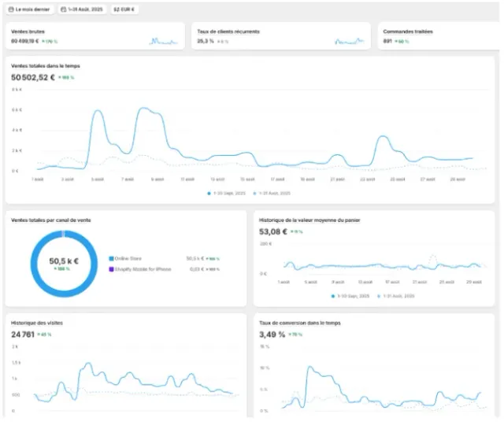Open the 'Taux de clients récurrents' card title
The height and width of the screenshot is (425, 504).
228,31
